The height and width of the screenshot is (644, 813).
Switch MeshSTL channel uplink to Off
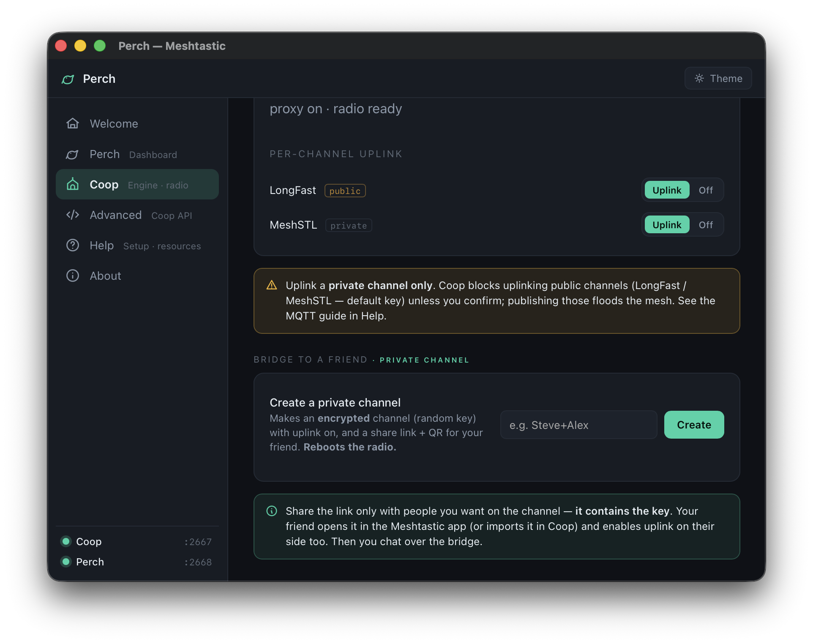click(706, 225)
